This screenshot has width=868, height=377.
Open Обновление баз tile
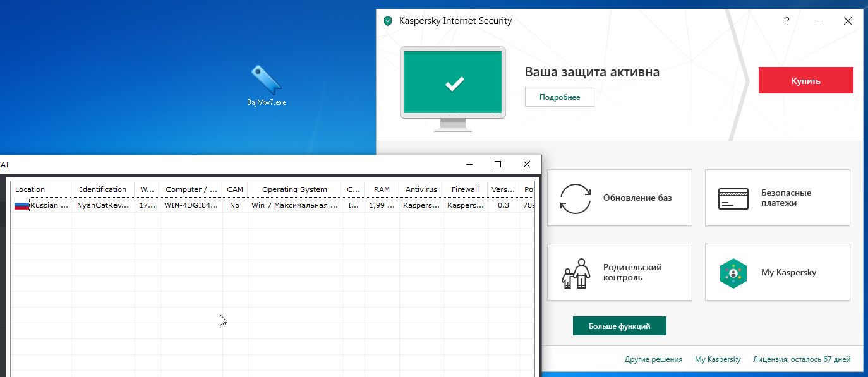pos(620,198)
